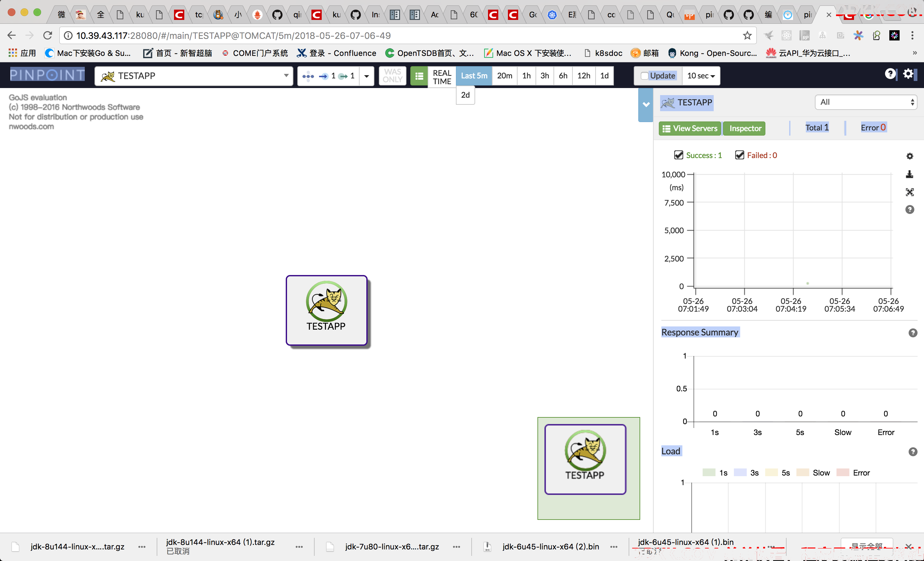This screenshot has height=561, width=924.
Task: Open the All agent filter select
Action: [x=866, y=102]
